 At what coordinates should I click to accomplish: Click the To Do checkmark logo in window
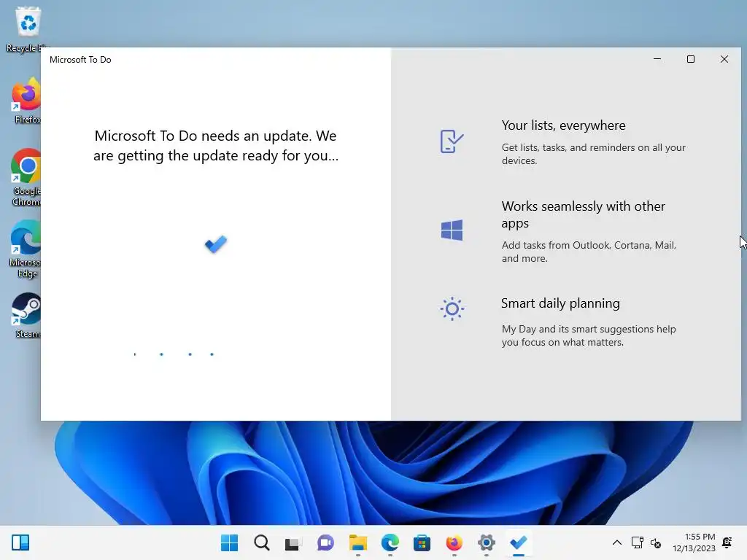[x=216, y=244]
